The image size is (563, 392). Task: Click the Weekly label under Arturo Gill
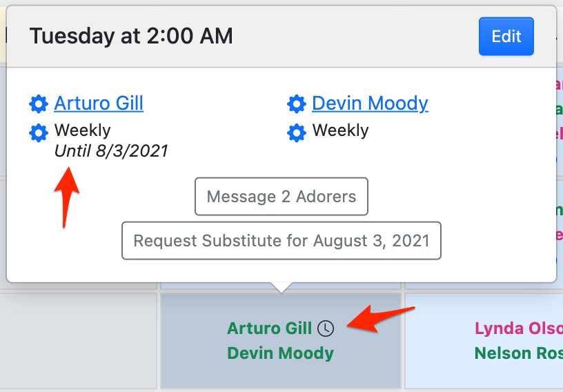point(82,130)
